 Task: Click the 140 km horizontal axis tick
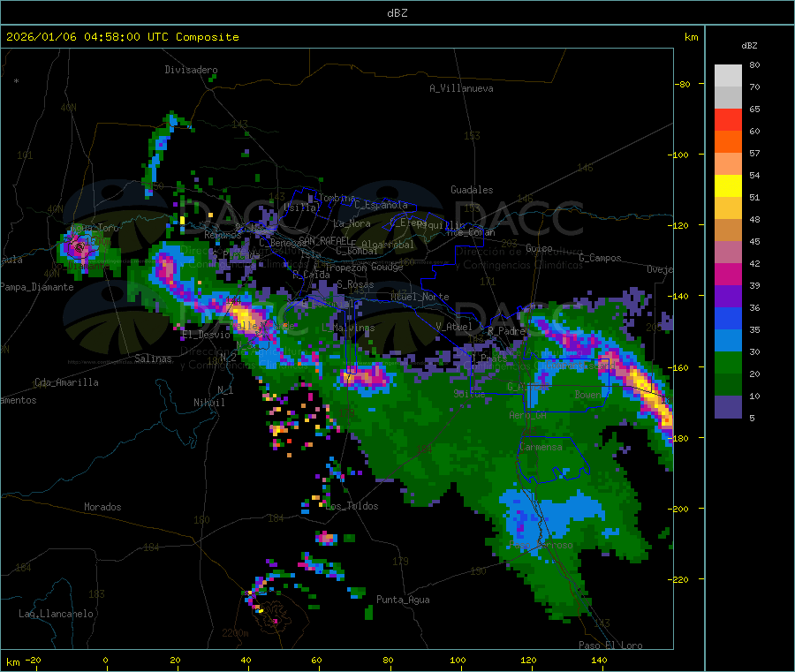(599, 660)
